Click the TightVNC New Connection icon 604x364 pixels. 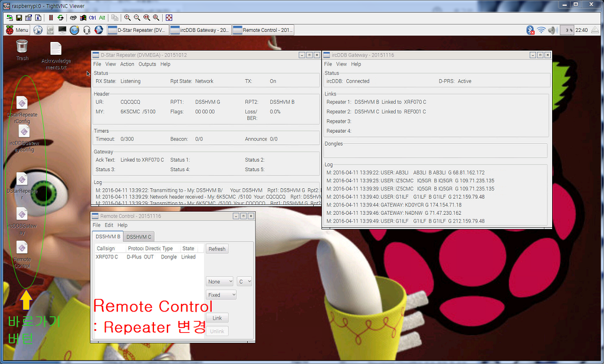point(9,18)
